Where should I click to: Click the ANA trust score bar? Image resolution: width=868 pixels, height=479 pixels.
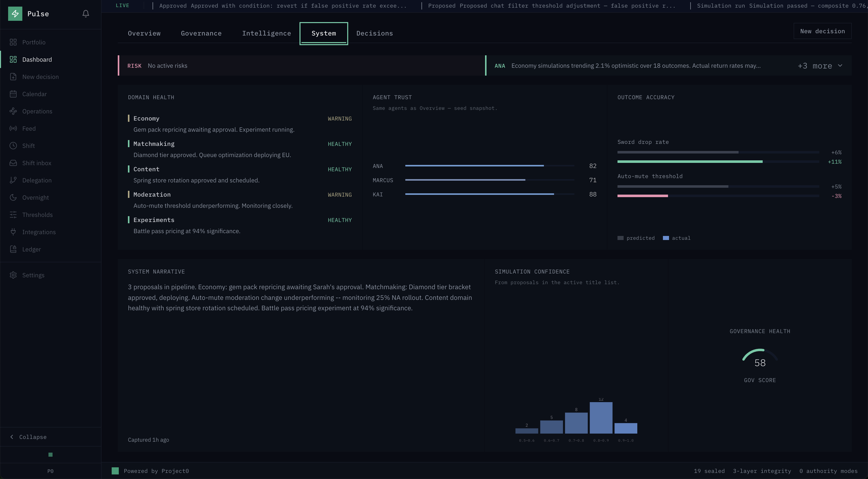pyautogui.click(x=489, y=166)
